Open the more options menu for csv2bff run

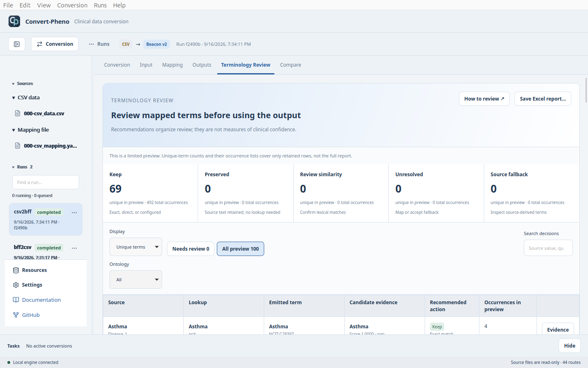[74, 213]
